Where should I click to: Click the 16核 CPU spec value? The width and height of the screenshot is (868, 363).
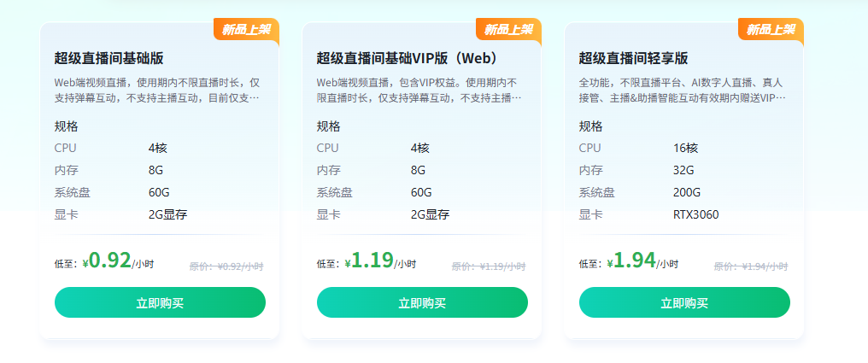point(685,147)
